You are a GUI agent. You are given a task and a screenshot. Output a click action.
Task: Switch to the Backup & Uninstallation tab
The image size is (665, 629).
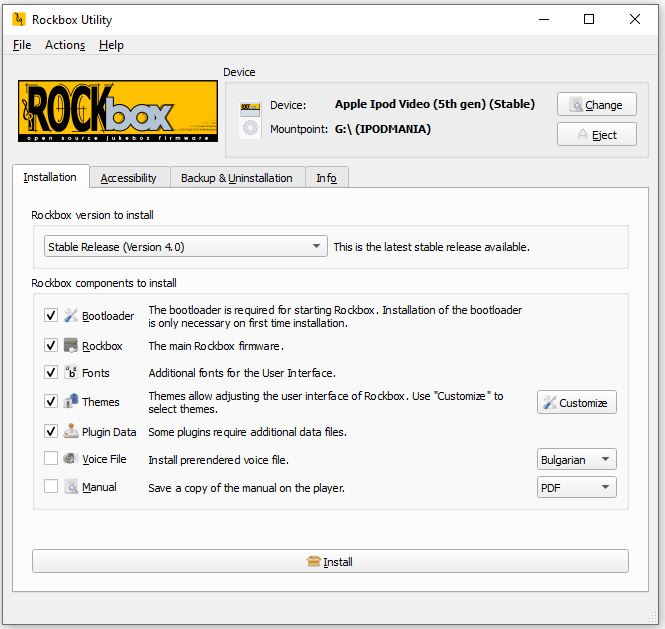[x=236, y=178]
